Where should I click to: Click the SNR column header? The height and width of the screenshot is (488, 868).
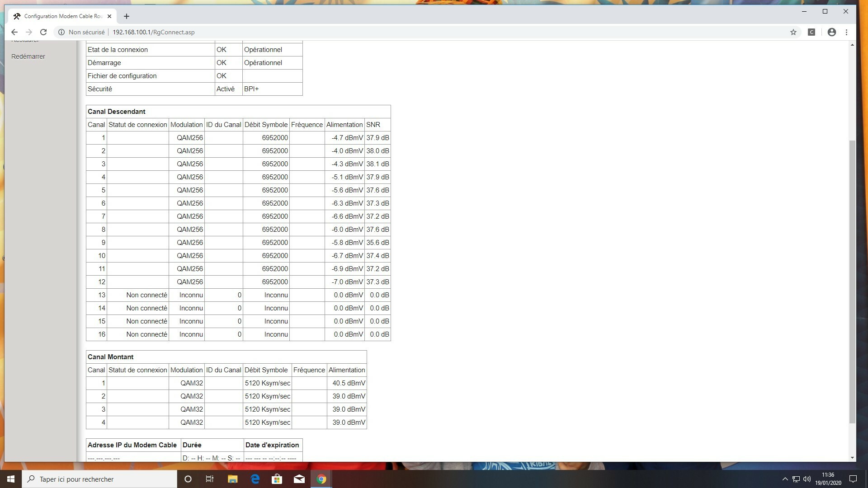point(373,125)
